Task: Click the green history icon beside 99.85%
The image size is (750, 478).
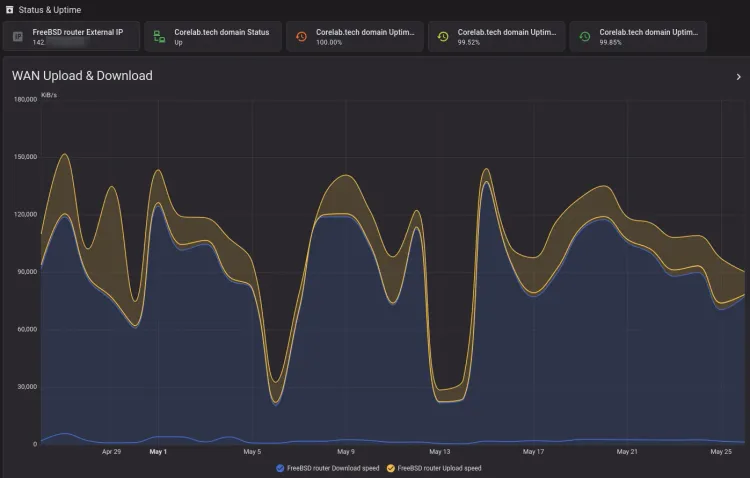Action: coord(585,36)
